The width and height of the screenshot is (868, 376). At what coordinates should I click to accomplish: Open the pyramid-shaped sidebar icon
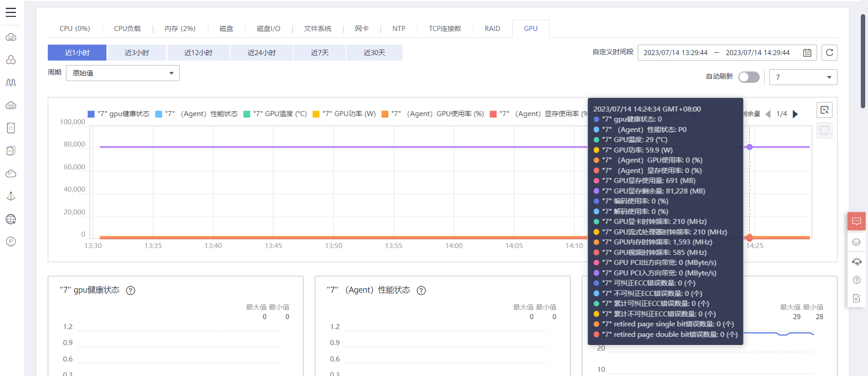[11, 196]
